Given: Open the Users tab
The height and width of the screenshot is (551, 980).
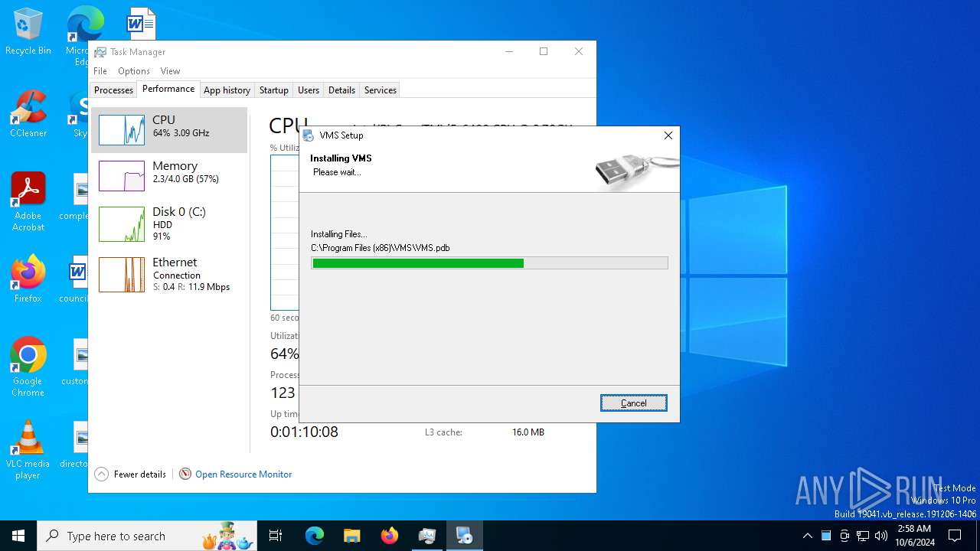Looking at the screenshot, I should pos(309,90).
